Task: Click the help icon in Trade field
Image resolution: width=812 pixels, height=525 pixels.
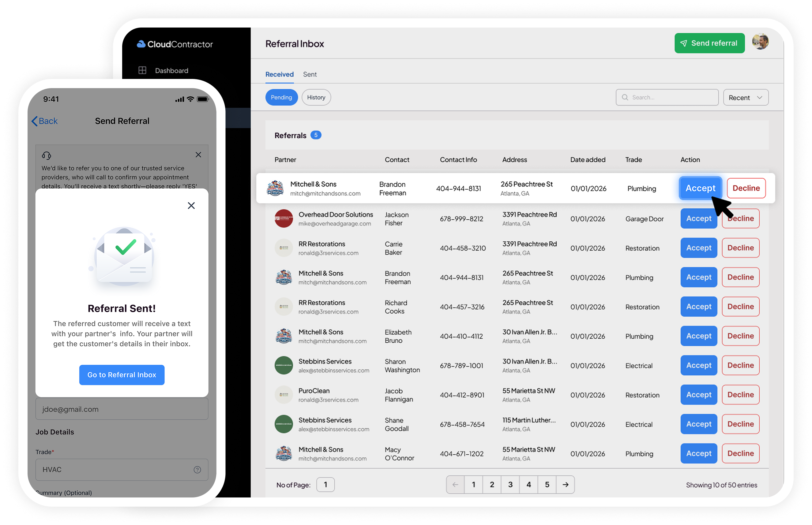Action: pyautogui.click(x=197, y=470)
